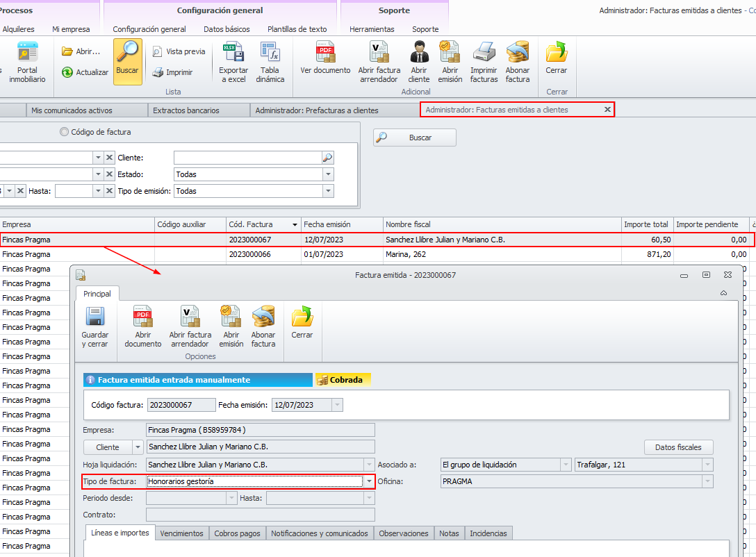Click the Datos fiscales button
756x557 pixels.
tap(678, 447)
